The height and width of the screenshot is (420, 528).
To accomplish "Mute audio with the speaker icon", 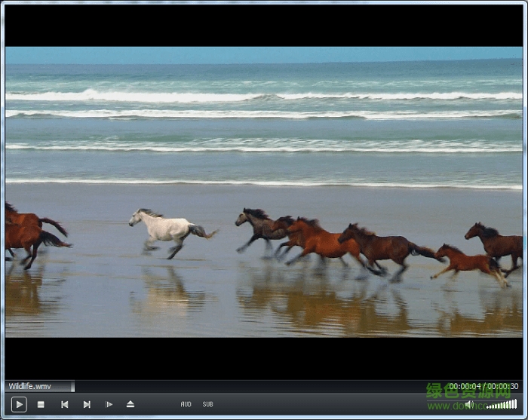I will (469, 405).
